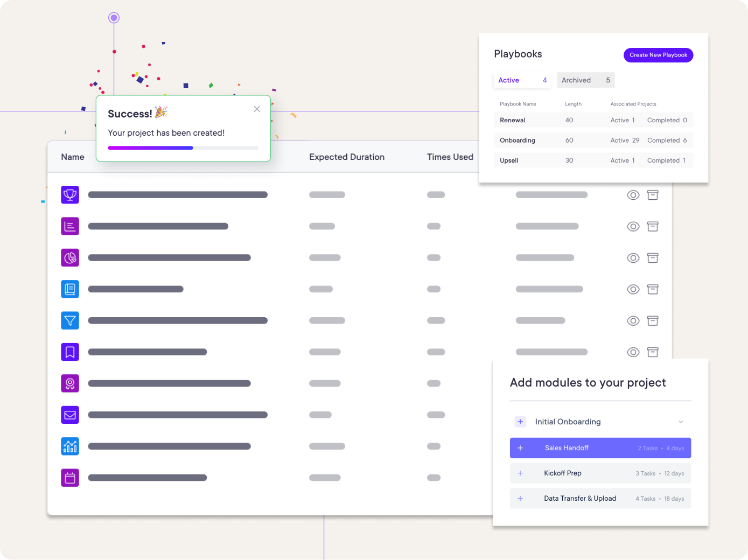Select the envelope icon row marker
The image size is (748, 560).
tap(70, 415)
